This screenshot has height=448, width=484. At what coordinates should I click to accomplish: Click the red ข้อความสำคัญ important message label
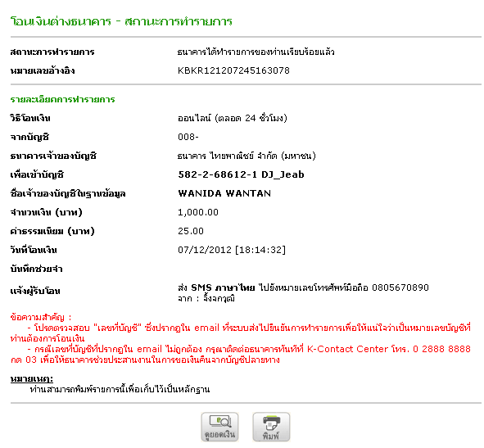(41, 317)
